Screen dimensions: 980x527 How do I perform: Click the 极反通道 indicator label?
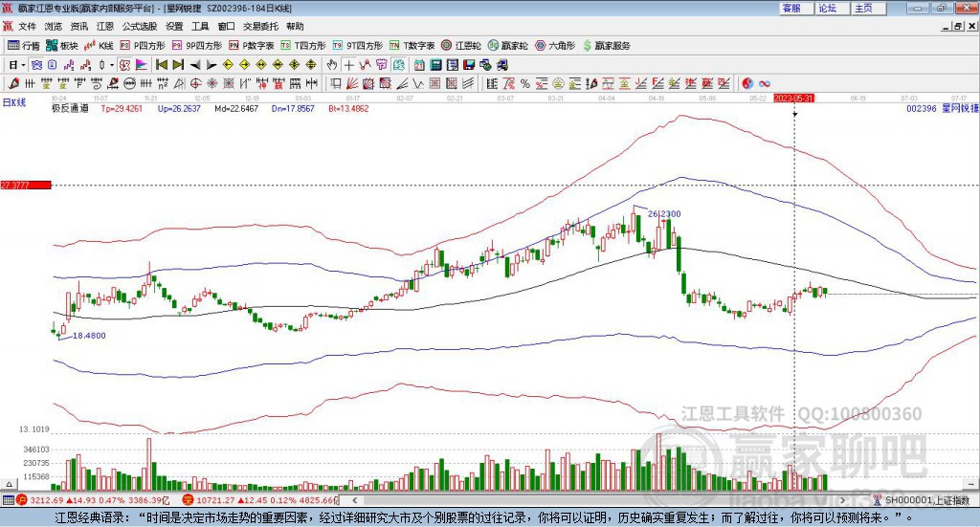click(70, 108)
